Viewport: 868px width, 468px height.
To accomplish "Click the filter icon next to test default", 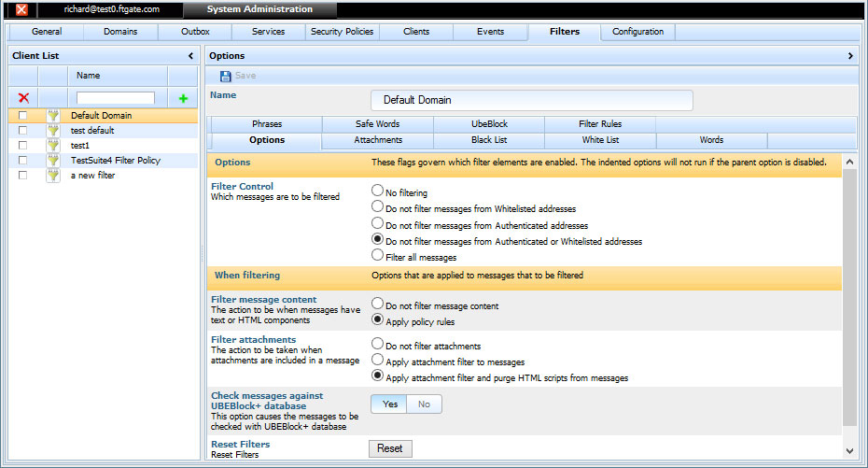I will [x=52, y=131].
